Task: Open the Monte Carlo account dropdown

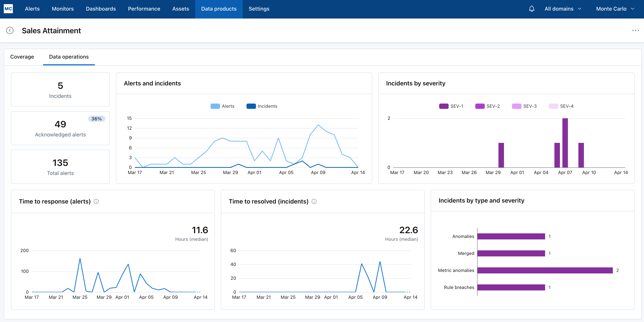Action: (x=615, y=9)
